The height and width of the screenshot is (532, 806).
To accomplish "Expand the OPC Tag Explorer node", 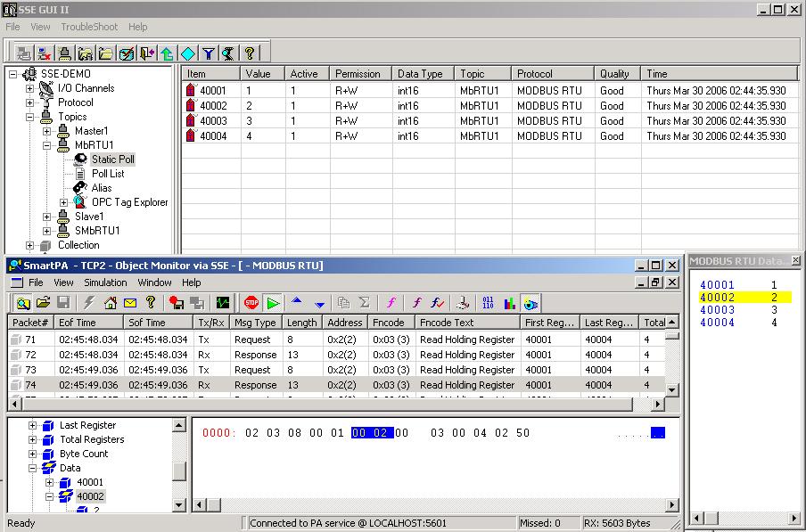I will click(63, 202).
